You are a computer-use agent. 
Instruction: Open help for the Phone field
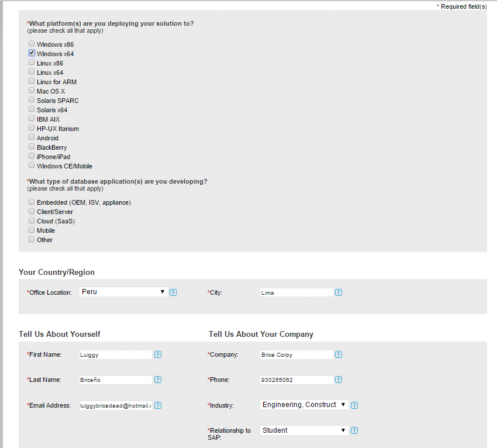click(339, 380)
